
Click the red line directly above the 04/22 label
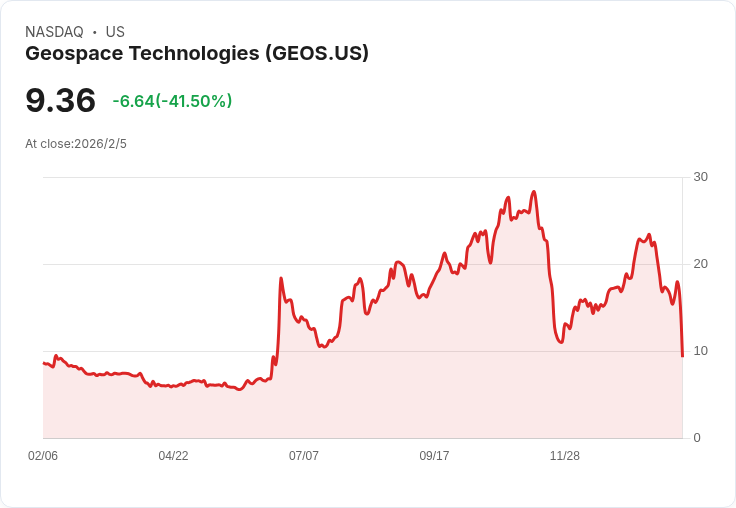[x=173, y=386]
